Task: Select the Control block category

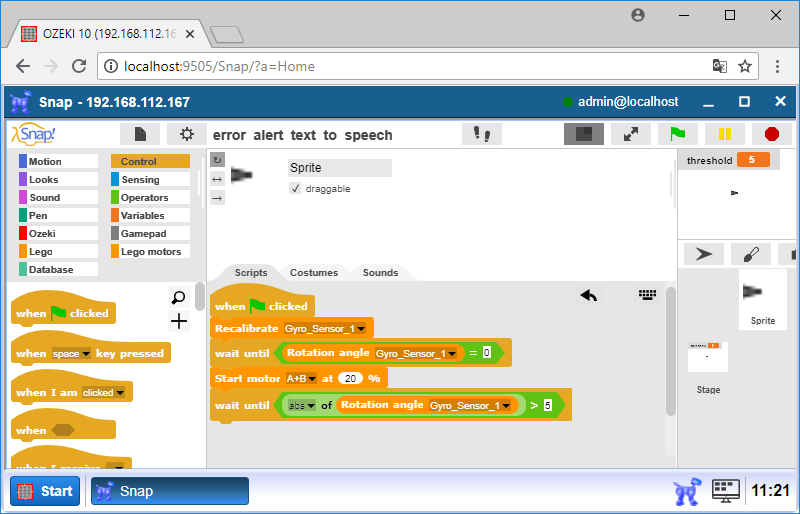Action: (x=151, y=161)
